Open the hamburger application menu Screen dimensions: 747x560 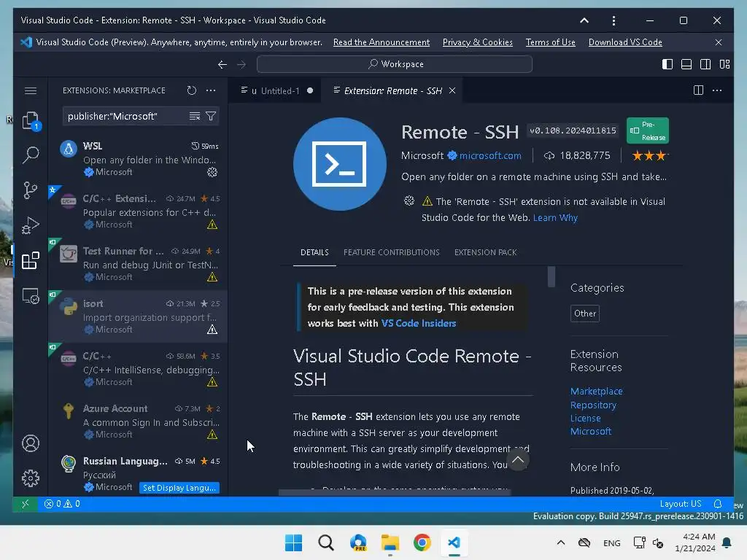[x=31, y=90]
